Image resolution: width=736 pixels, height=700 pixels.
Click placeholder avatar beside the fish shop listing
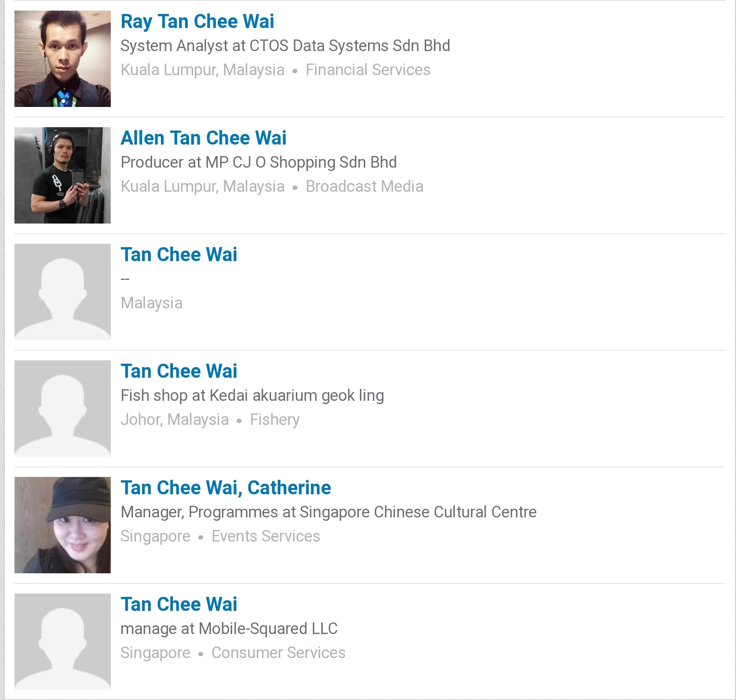pos(63,409)
